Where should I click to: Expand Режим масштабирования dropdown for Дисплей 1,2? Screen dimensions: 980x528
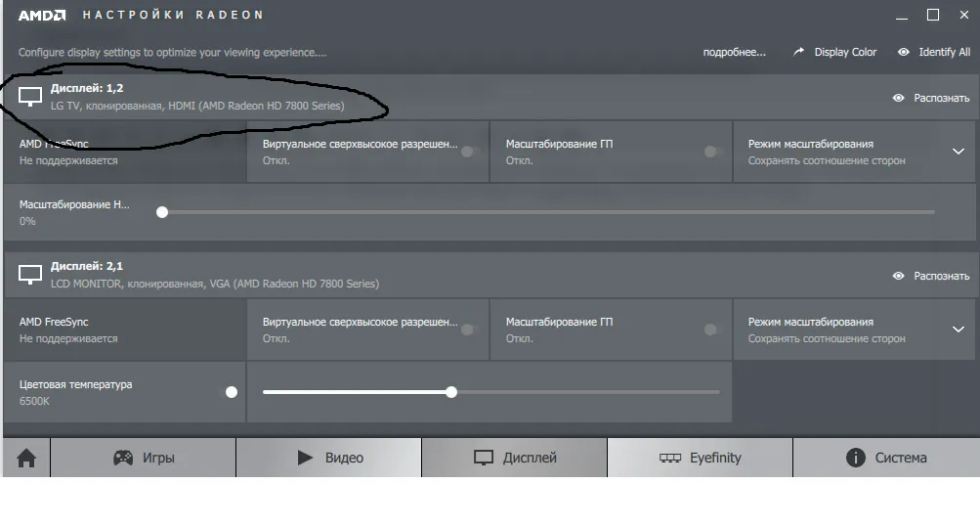pyautogui.click(x=959, y=152)
